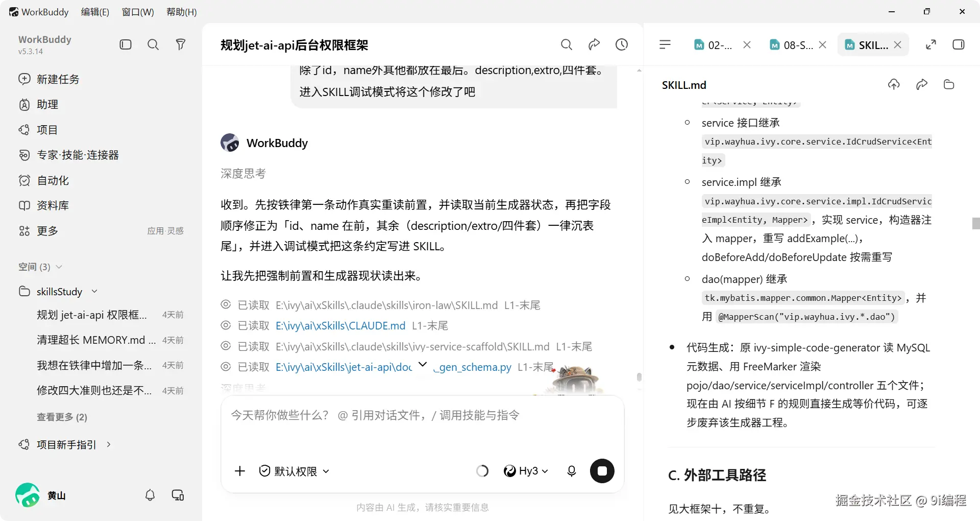Open SKILL.md containing folder icon

pyautogui.click(x=949, y=84)
